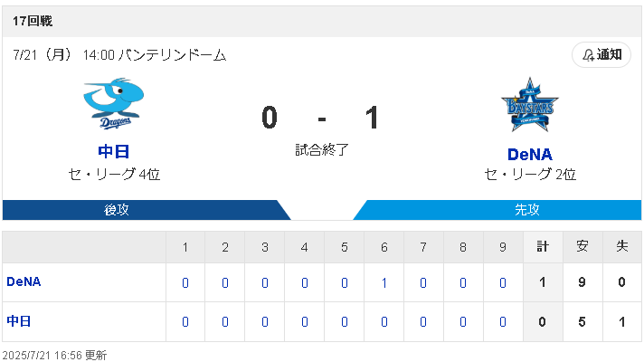The height and width of the screenshot is (362, 644).
Task: Open DeNA link in scoreboard row
Action: (x=24, y=281)
